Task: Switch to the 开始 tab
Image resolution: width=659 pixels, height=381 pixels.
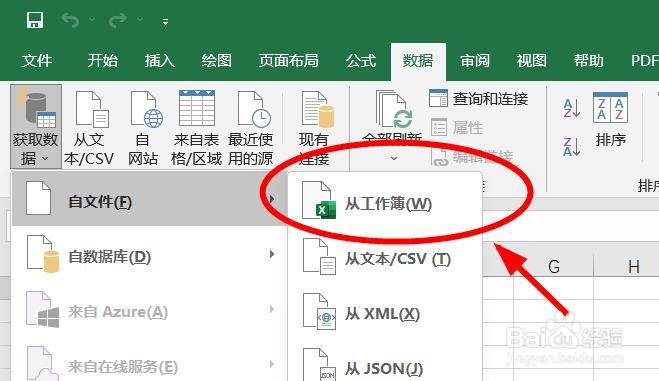Action: click(103, 61)
